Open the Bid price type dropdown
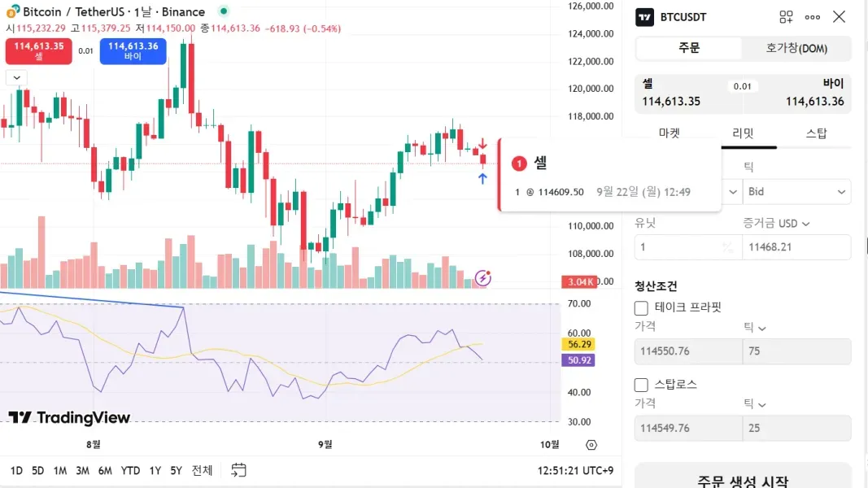Image resolution: width=868 pixels, height=488 pixels. [x=796, y=192]
